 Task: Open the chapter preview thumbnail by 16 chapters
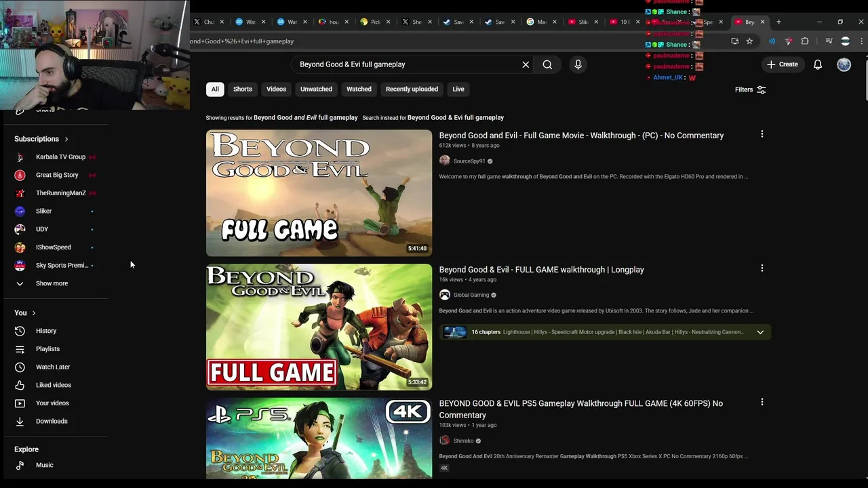[x=454, y=332]
